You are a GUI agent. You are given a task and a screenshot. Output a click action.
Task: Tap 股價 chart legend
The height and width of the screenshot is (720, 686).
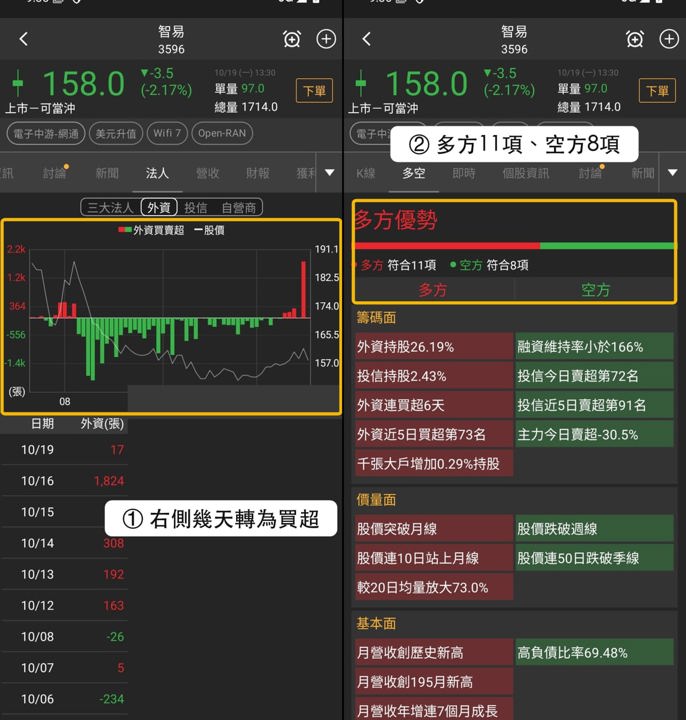click(x=209, y=230)
